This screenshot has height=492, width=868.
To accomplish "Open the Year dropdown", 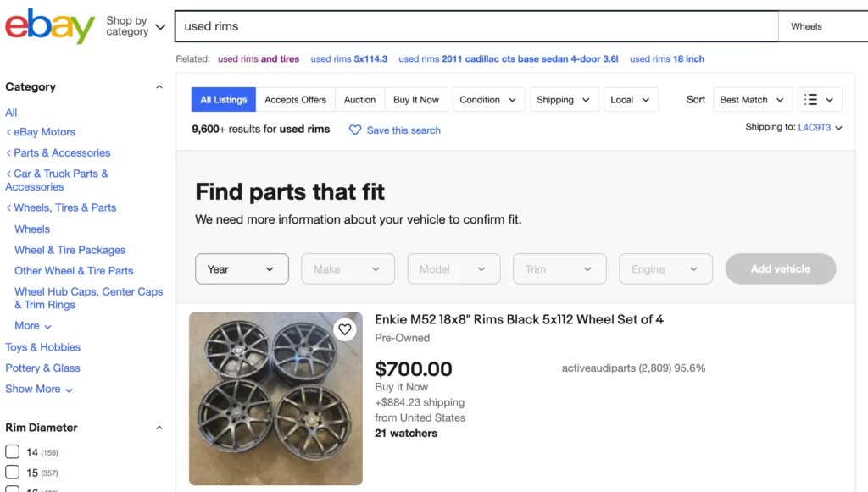I will (x=242, y=268).
